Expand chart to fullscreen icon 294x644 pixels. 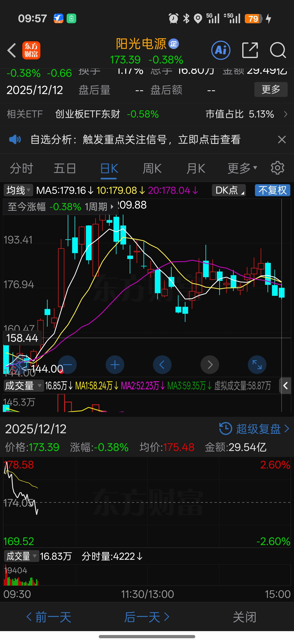coord(257,365)
